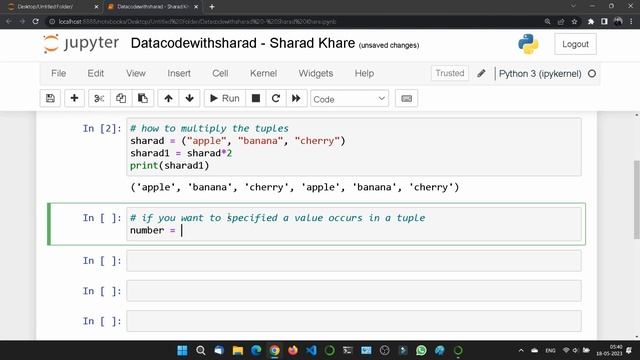Move selected cell up

pyautogui.click(x=168, y=98)
